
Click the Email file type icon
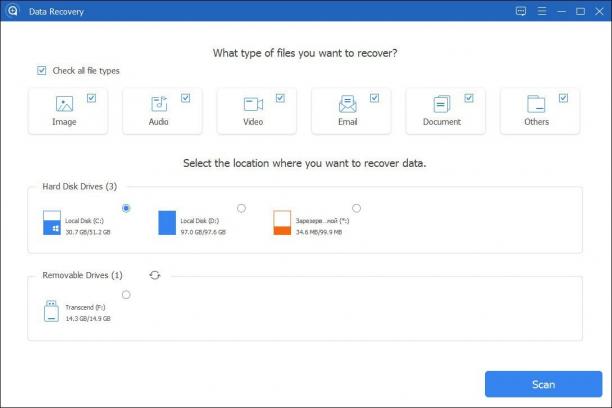[347, 104]
